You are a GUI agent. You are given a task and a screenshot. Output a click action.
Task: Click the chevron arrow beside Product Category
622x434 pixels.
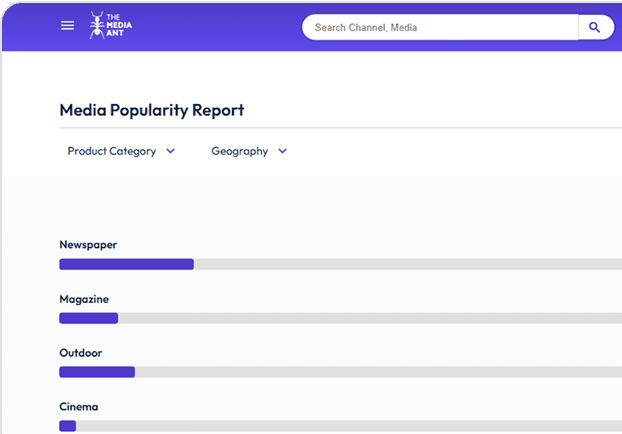click(170, 151)
